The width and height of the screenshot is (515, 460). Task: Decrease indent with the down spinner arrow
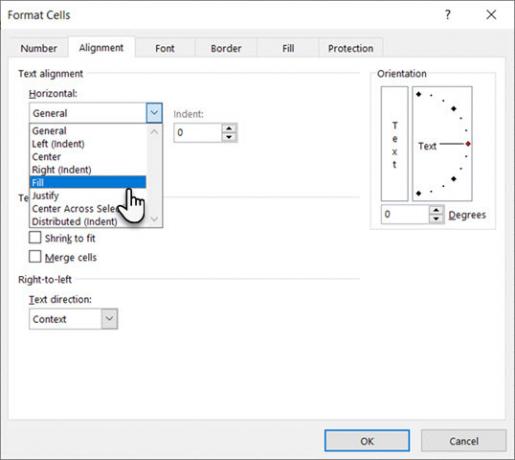tap(229, 137)
